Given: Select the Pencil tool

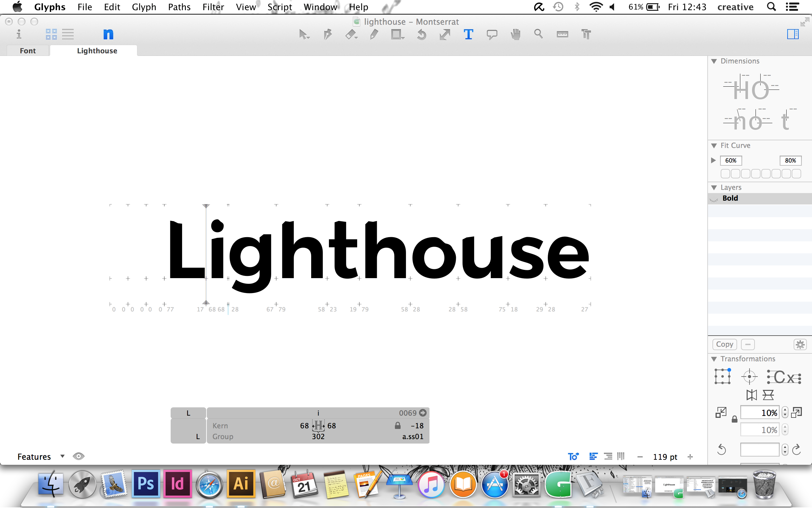Looking at the screenshot, I should (x=374, y=34).
